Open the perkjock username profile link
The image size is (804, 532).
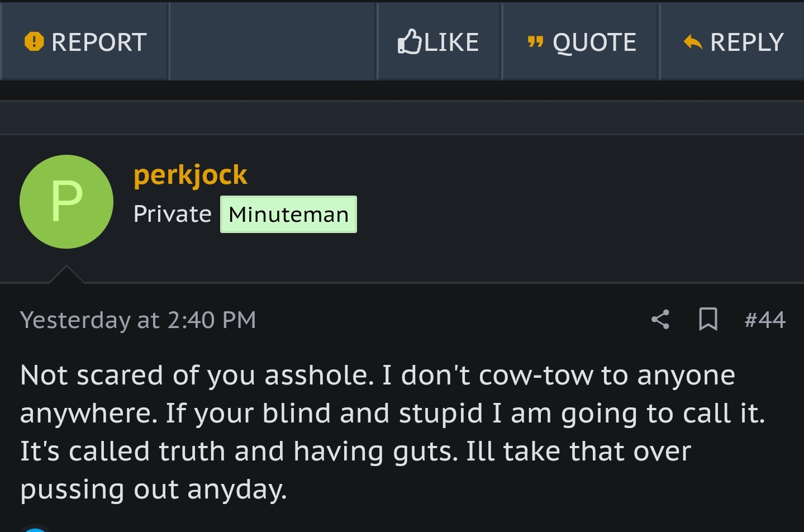pos(190,175)
